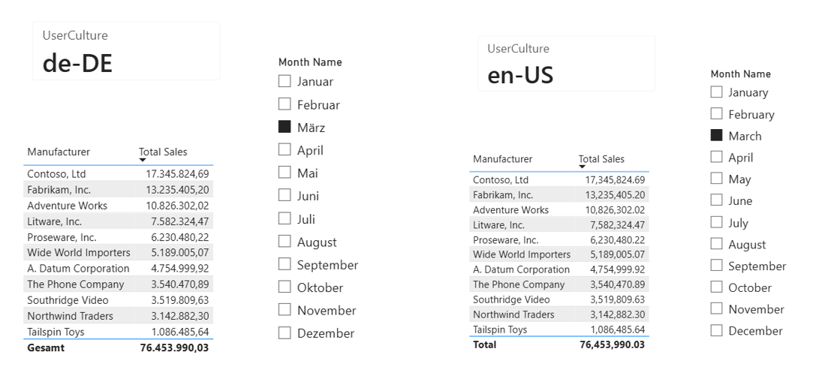Tick the Dezember checkbox
The image size is (825, 388).
pyautogui.click(x=285, y=333)
